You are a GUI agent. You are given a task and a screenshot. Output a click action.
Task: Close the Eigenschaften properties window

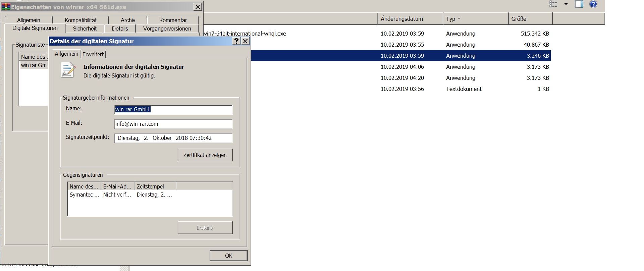coord(198,7)
